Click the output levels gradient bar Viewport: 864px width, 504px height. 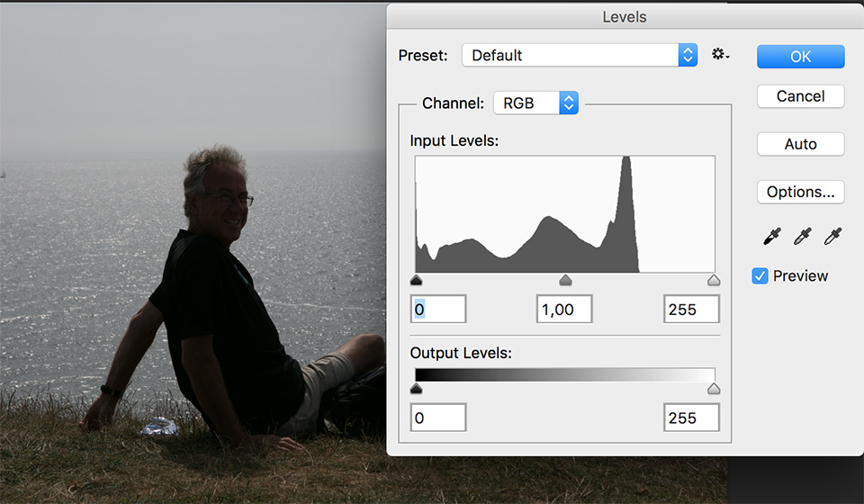(x=565, y=375)
